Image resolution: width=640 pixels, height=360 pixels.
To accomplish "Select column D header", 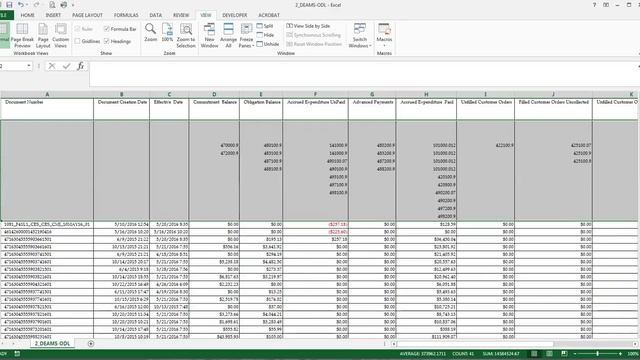I will (214, 94).
